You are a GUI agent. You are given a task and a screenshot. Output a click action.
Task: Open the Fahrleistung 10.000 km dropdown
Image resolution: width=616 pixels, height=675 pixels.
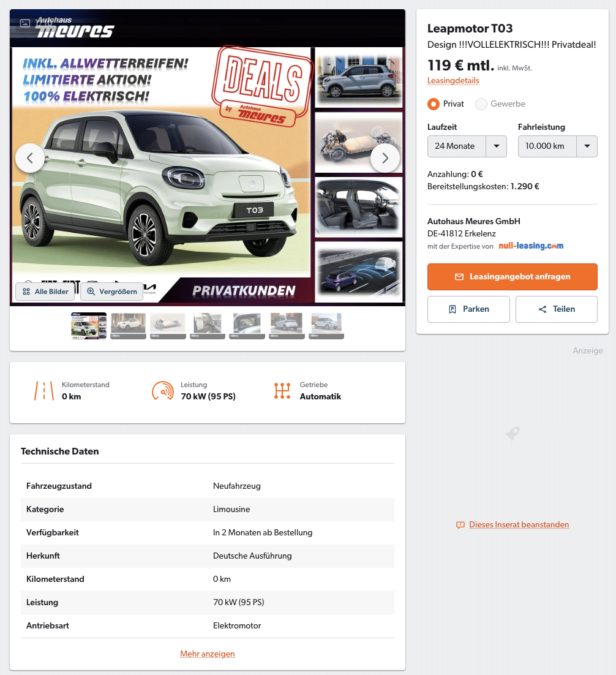point(557,146)
